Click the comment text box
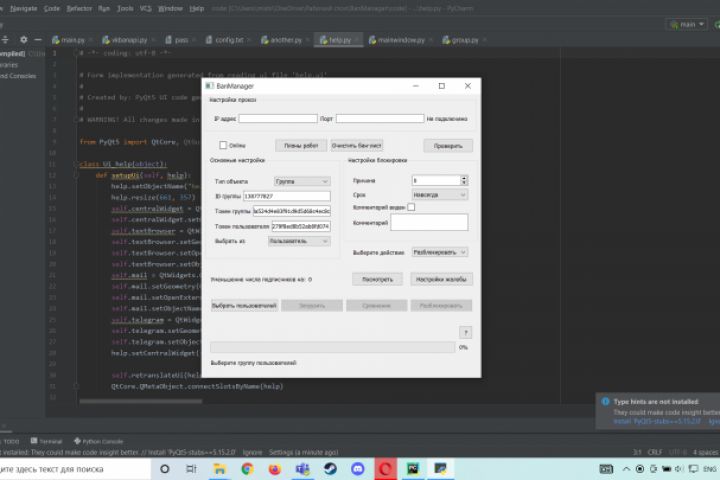The height and width of the screenshot is (480, 720). tap(429, 222)
